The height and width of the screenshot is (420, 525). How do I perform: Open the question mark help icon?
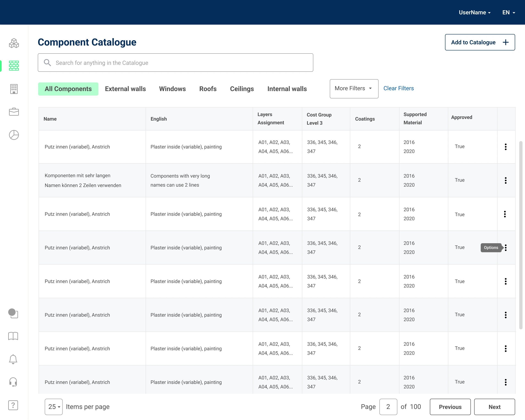pyautogui.click(x=13, y=405)
